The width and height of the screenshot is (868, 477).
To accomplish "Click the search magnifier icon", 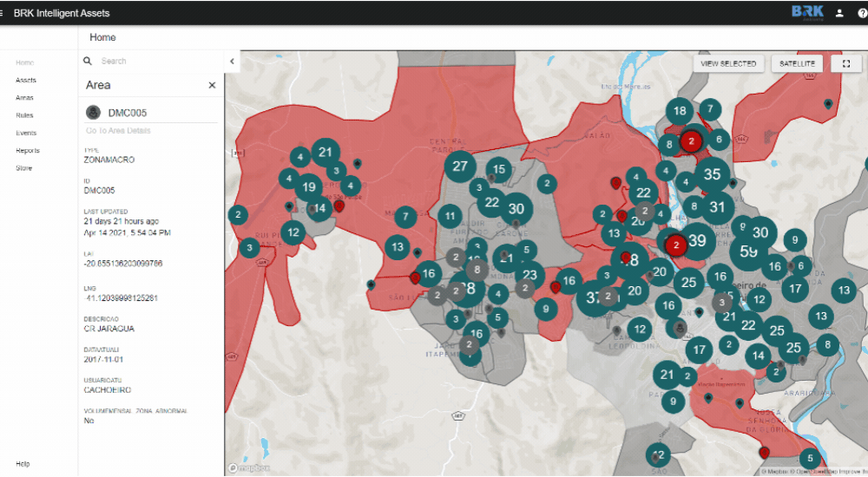I will (x=88, y=62).
